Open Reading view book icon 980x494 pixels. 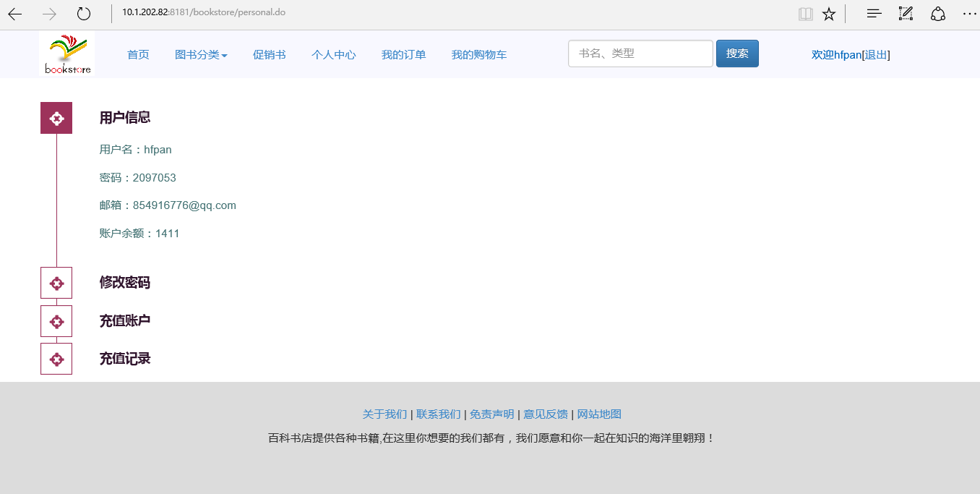point(806,14)
